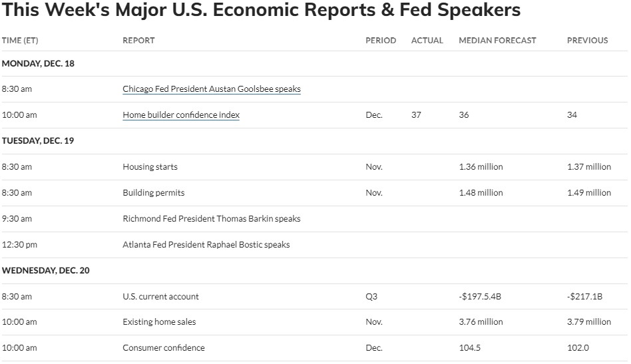The height and width of the screenshot is (364, 631).
Task: Select the U.S. current account report
Action: pos(160,296)
